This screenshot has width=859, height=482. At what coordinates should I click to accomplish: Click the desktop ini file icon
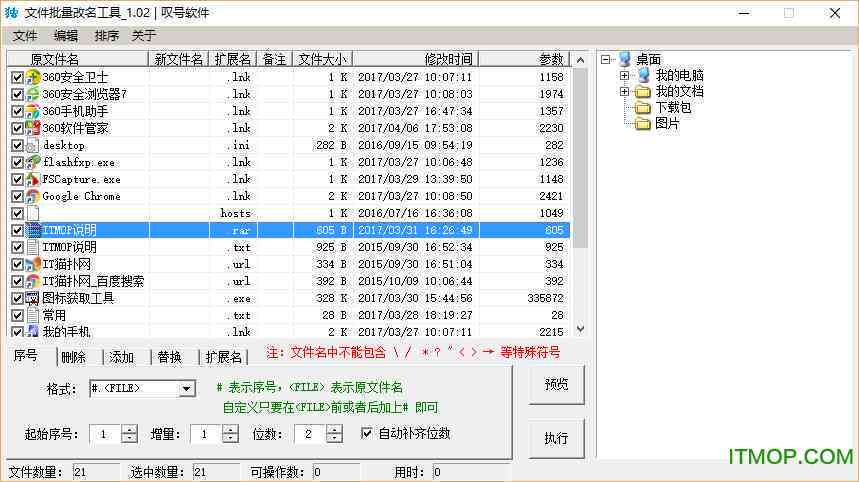(x=33, y=145)
